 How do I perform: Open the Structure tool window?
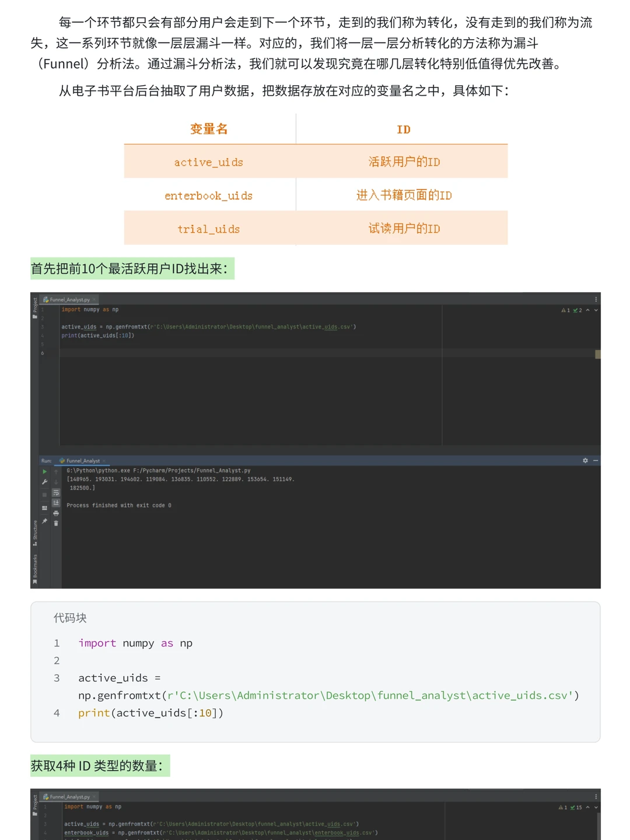point(35,533)
